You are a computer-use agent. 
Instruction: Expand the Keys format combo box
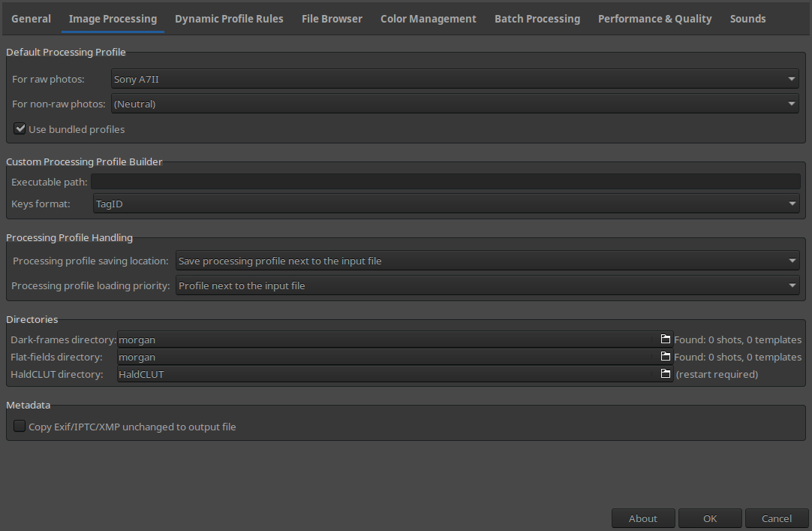pyautogui.click(x=446, y=204)
